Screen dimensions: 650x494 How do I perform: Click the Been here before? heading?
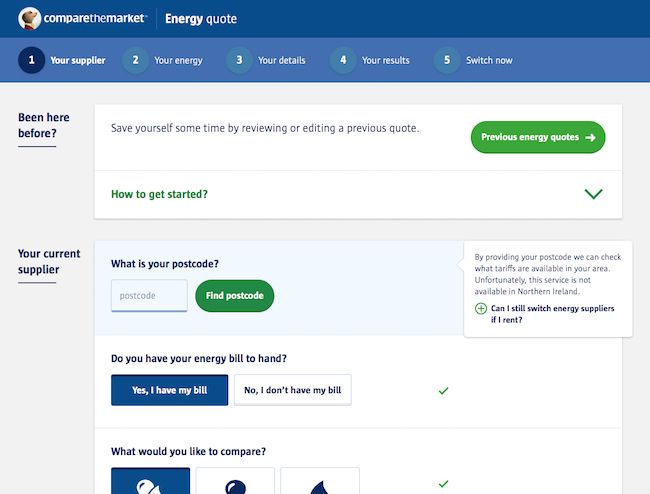coord(44,125)
